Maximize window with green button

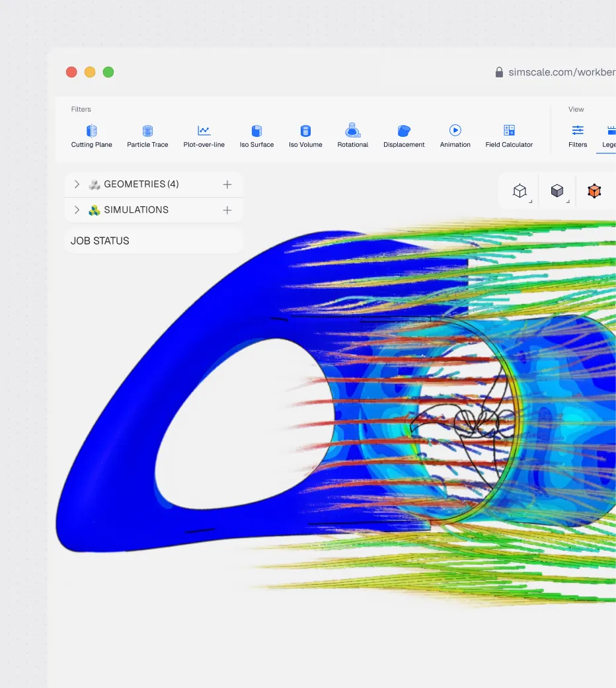[x=108, y=72]
